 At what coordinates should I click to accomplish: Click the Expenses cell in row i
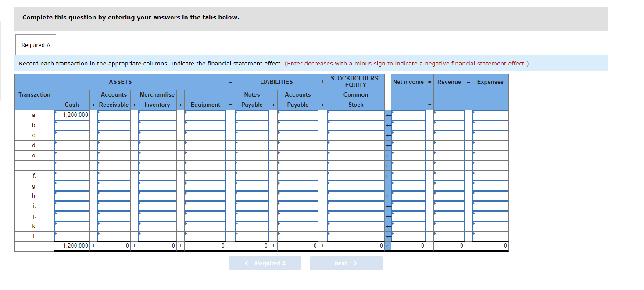pyautogui.click(x=490, y=206)
